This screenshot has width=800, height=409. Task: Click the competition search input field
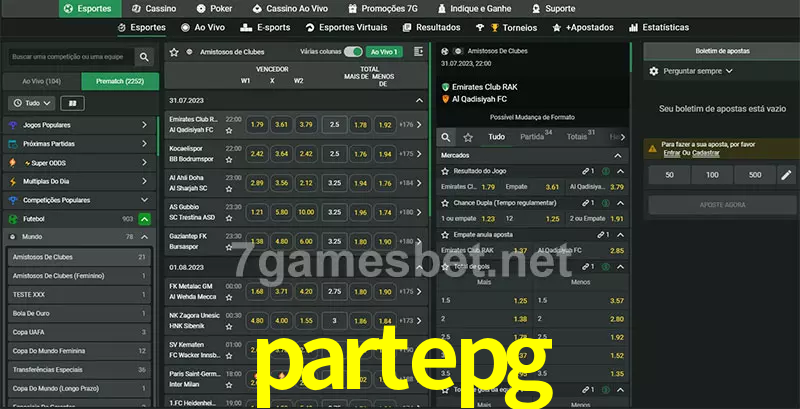(71, 57)
